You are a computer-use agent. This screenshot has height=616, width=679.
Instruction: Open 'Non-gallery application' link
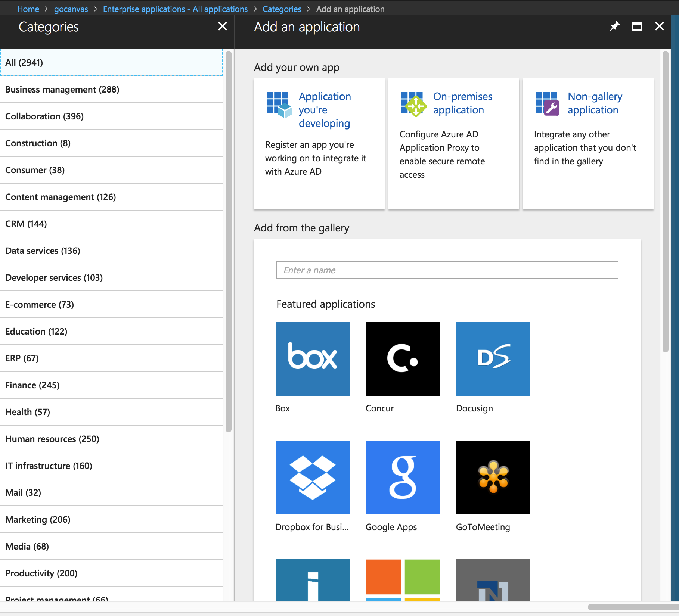[x=595, y=103]
